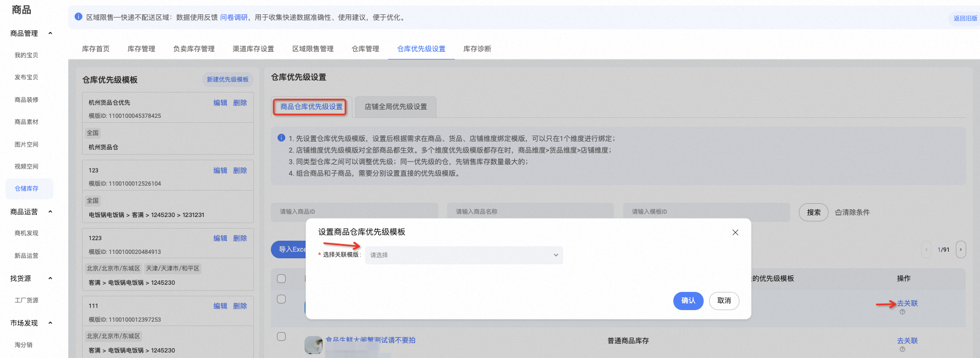Switch to 仓库优先级设置 tab
Image resolution: width=980 pixels, height=358 pixels.
pos(421,49)
